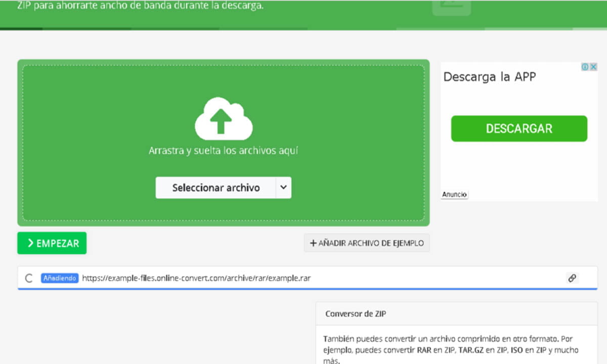Viewport: 607px width, 364px height.
Task: Click the AdChoices info icon on the advertisement
Action: [586, 66]
